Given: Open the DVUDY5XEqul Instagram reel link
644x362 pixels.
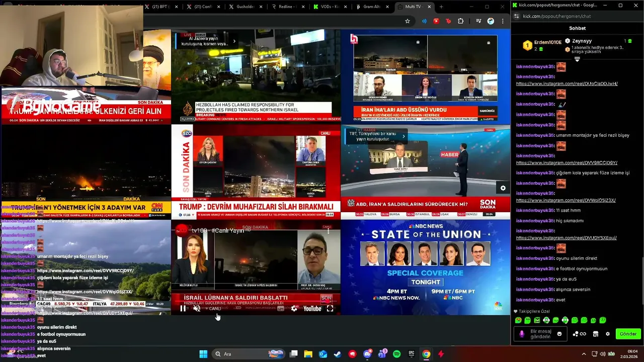Looking at the screenshot, I should coord(566,238).
